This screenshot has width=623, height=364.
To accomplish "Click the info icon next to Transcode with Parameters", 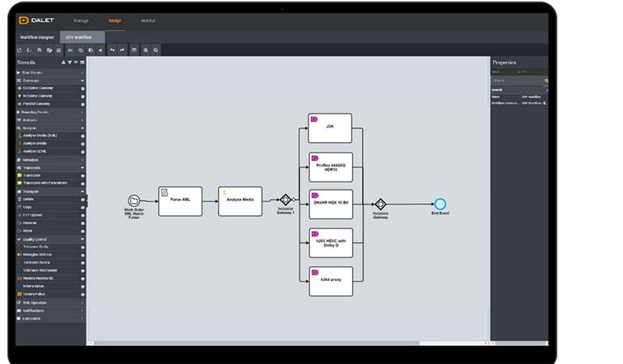I will [83, 184].
